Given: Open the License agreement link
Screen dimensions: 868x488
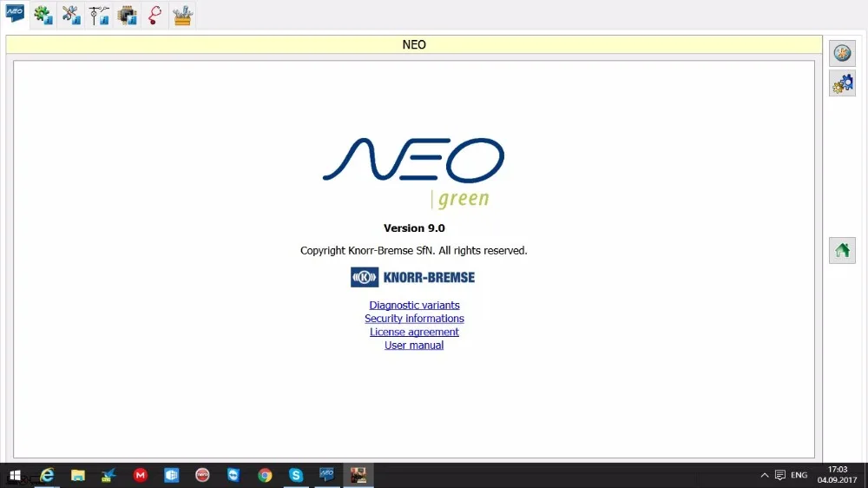Looking at the screenshot, I should [x=414, y=332].
